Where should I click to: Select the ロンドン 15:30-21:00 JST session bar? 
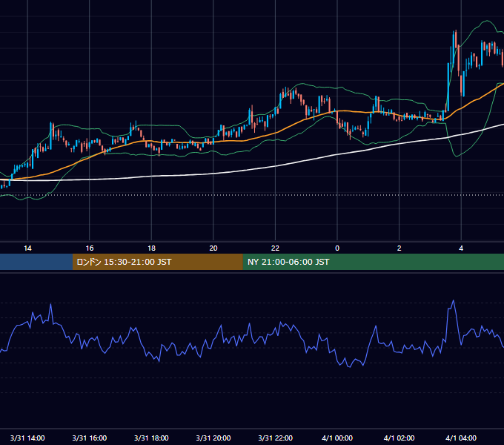[x=157, y=262]
